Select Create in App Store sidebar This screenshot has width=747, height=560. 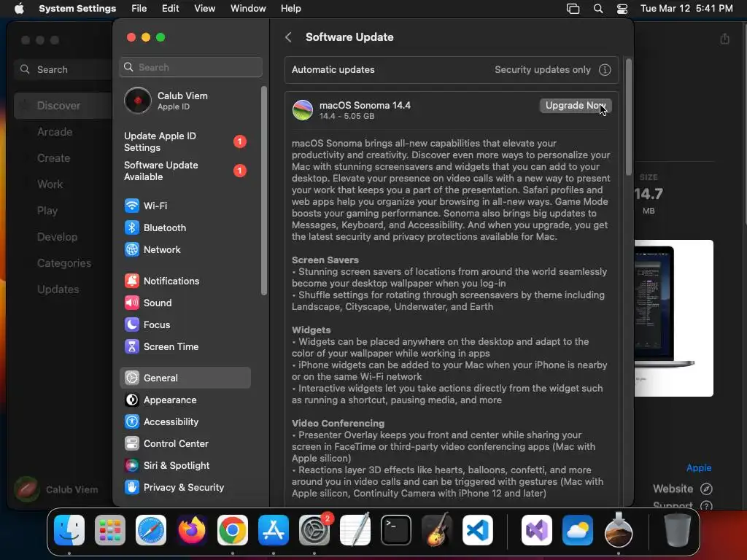(53, 158)
